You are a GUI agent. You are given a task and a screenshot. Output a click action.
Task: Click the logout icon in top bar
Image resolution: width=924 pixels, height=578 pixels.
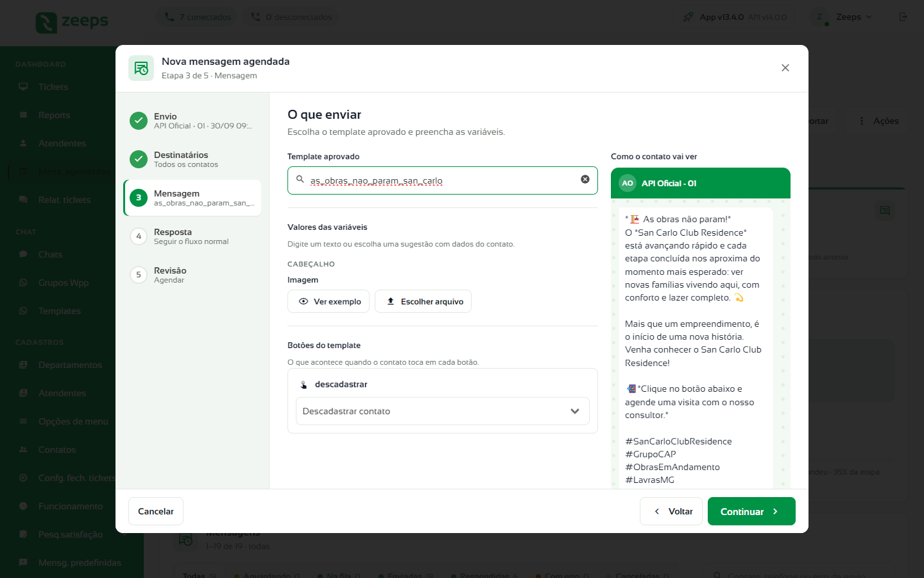pos(903,17)
